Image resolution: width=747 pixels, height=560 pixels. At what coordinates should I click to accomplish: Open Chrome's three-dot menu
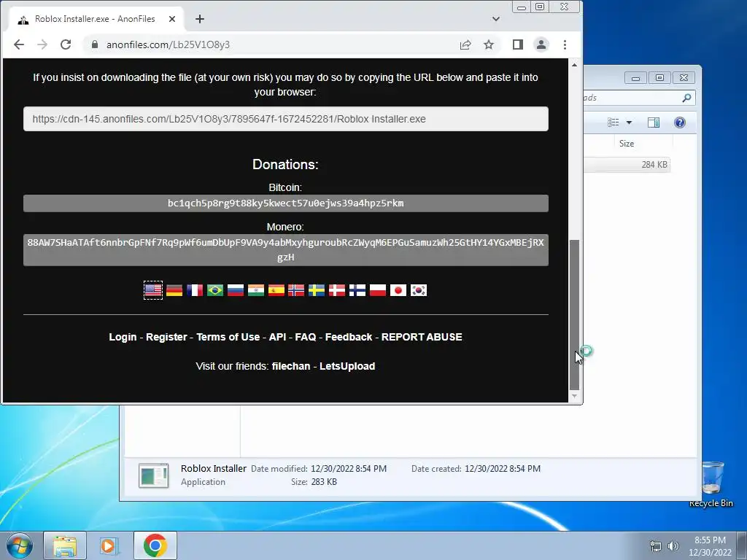click(x=565, y=44)
